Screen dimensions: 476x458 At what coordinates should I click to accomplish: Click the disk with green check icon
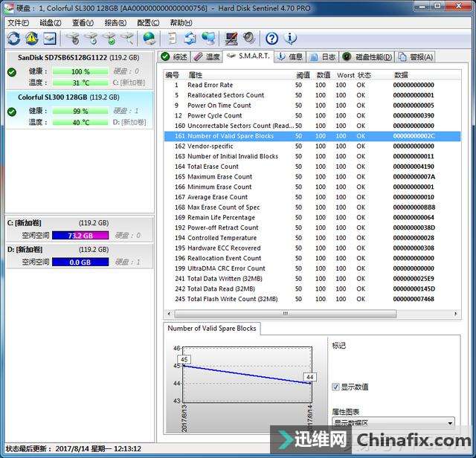110,38
